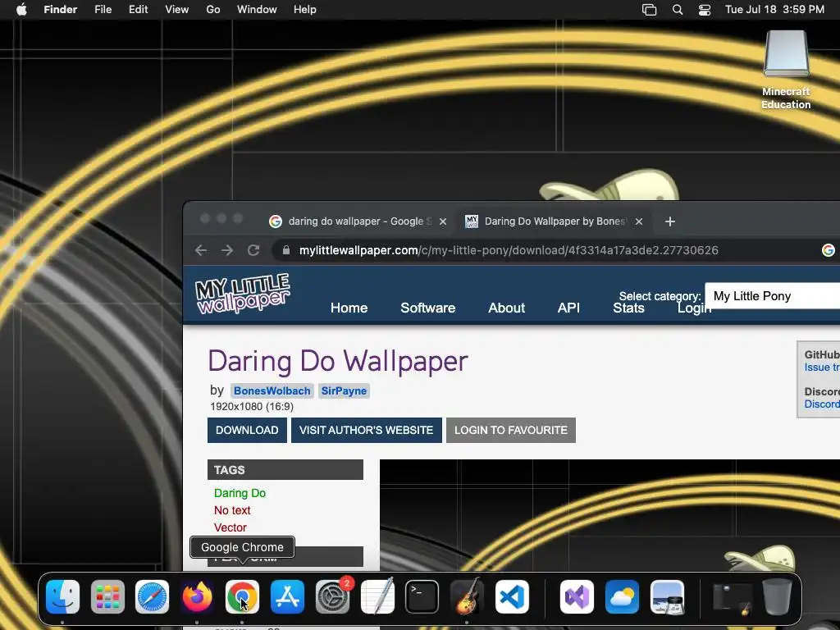Open Select category My Little Pony dropdown
Screen dimensions: 840x630
click(772, 296)
